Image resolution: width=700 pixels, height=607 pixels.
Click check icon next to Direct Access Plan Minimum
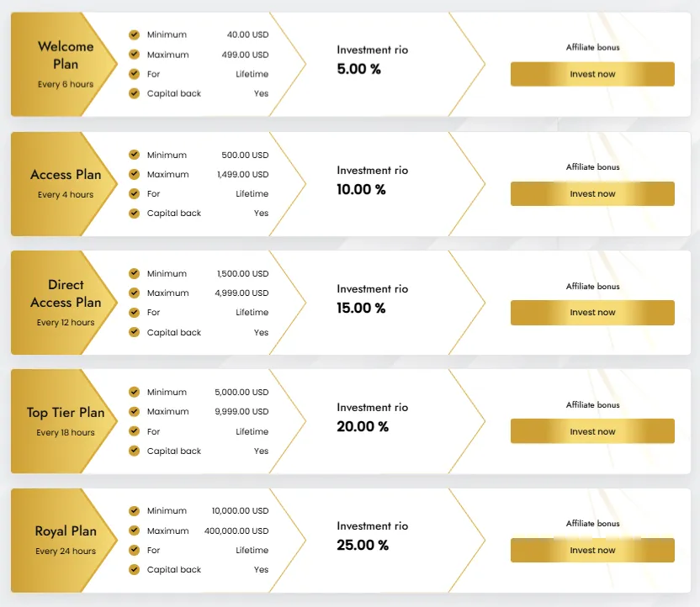pyautogui.click(x=134, y=273)
